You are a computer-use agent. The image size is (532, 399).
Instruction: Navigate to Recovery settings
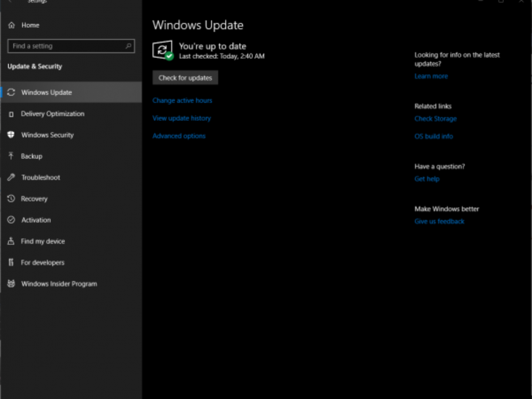click(71, 199)
